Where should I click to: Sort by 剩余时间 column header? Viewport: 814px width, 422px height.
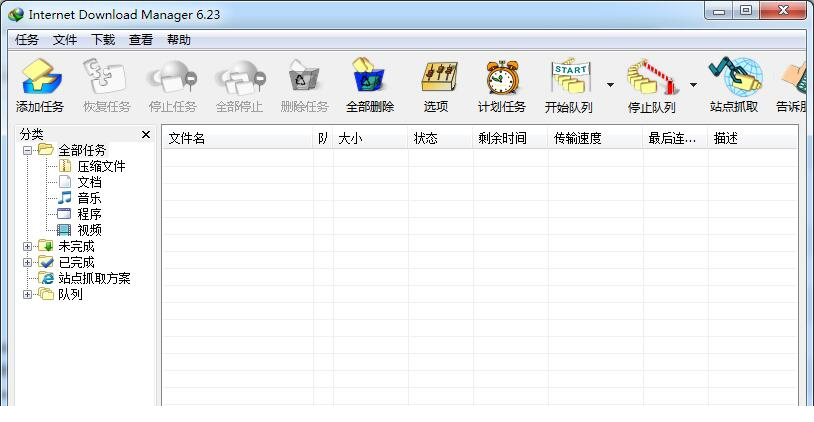pyautogui.click(x=511, y=139)
